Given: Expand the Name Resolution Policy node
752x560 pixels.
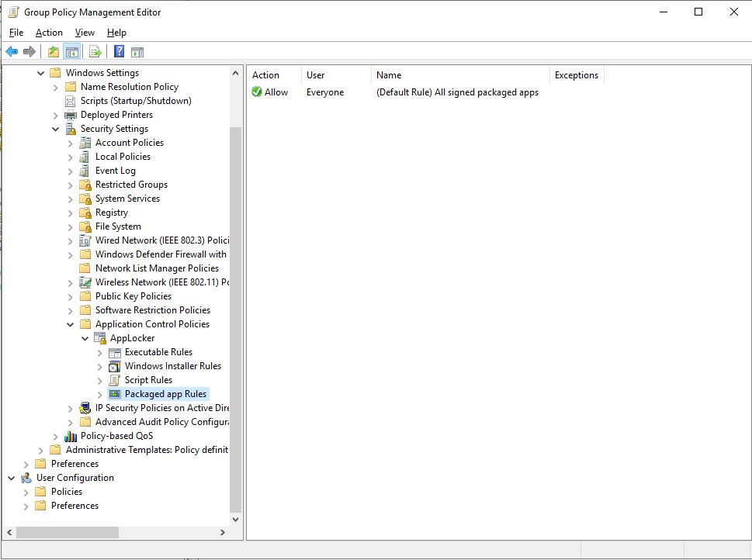Looking at the screenshot, I should (x=56, y=88).
